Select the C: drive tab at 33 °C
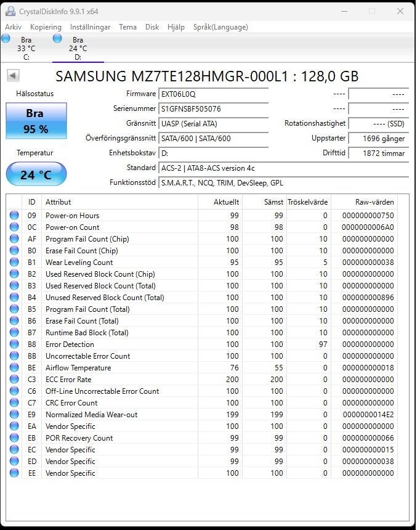Viewport: 420px width, 530px height. point(26,48)
